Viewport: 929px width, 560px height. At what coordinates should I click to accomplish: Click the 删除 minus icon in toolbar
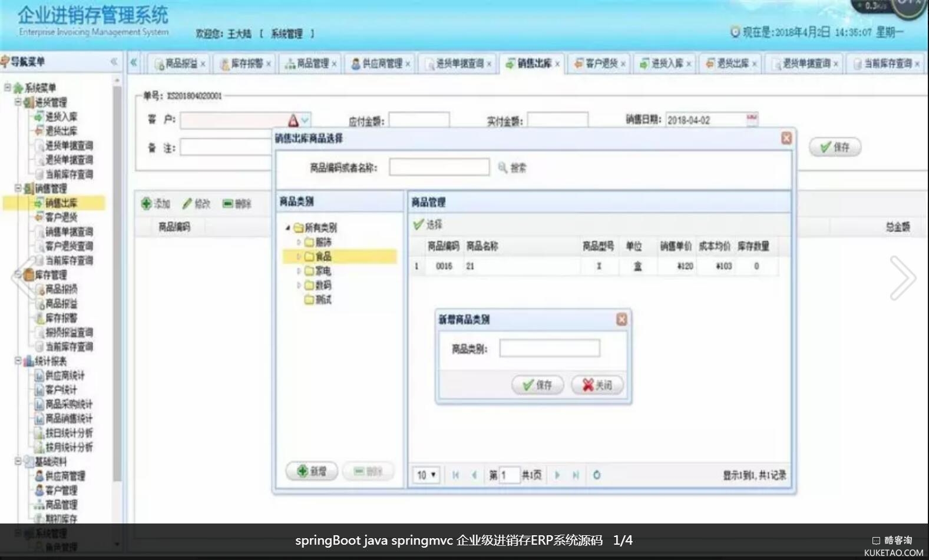coord(228,204)
